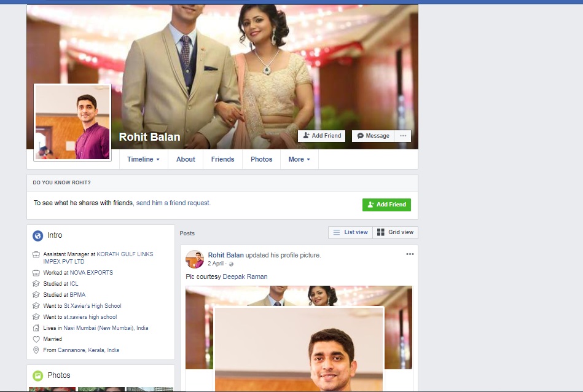Click the Rohit Balan name on the cover photo
Viewport: 583px width, 392px height.
click(x=149, y=137)
